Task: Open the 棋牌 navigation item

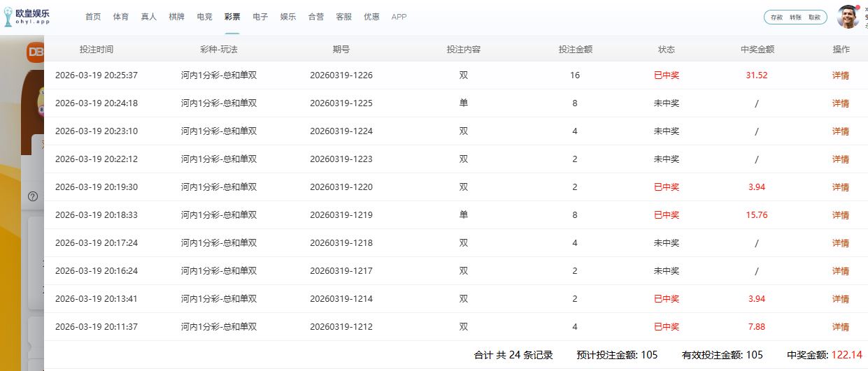Action: pos(176,17)
